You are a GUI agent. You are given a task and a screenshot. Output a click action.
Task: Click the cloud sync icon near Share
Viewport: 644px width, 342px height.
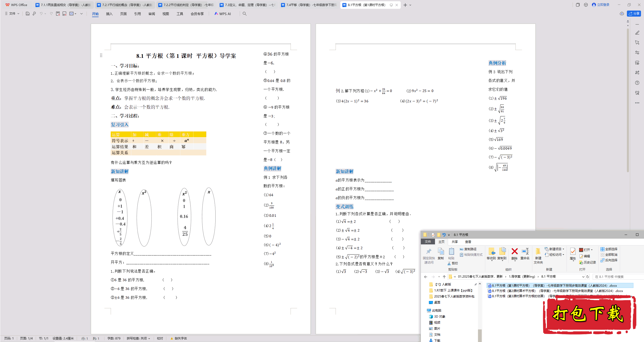tap(622, 14)
